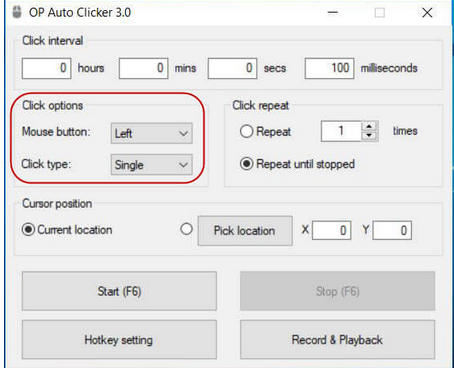Click the X coordinate field

[332, 230]
